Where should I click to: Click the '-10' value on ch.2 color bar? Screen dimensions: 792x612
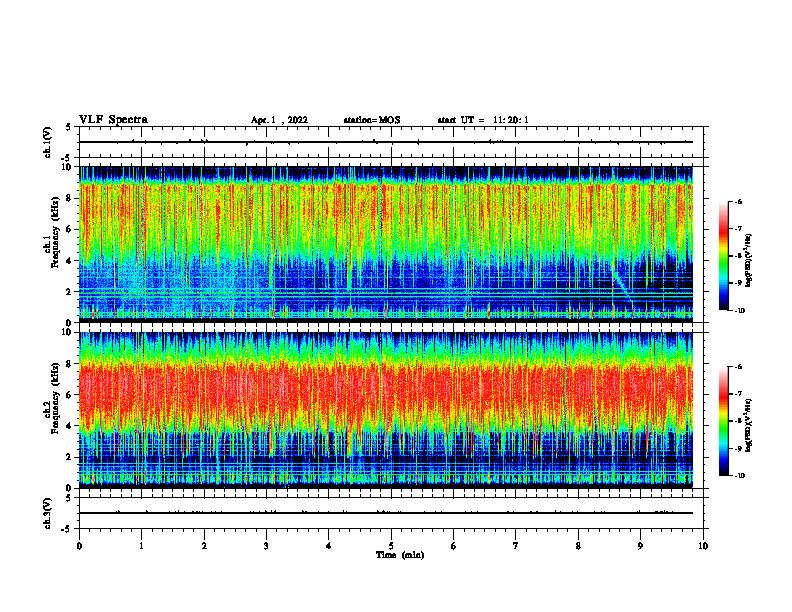pos(739,476)
